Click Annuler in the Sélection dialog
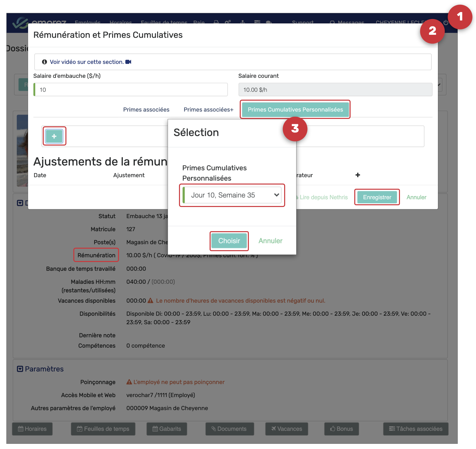Viewport: 476px width, 449px height. 270,241
